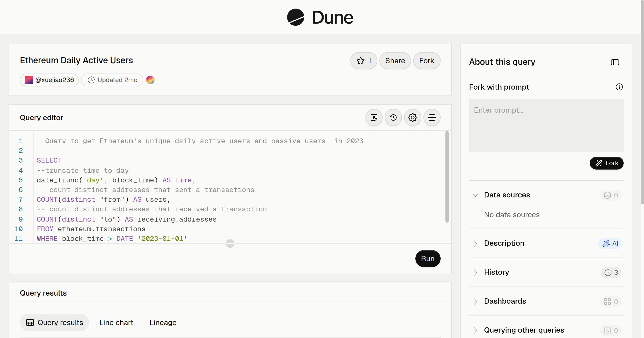Click 'No data sources' text
644x338 pixels.
512,215
